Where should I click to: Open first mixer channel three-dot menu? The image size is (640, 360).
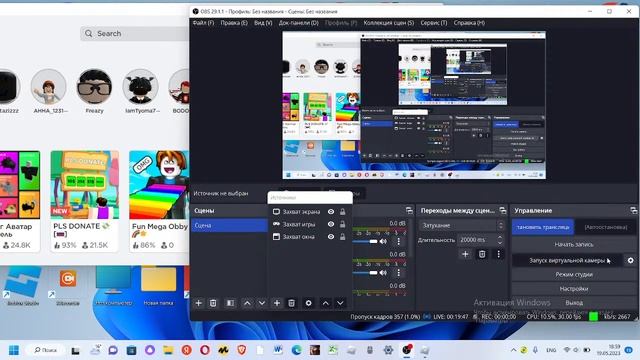398,241
